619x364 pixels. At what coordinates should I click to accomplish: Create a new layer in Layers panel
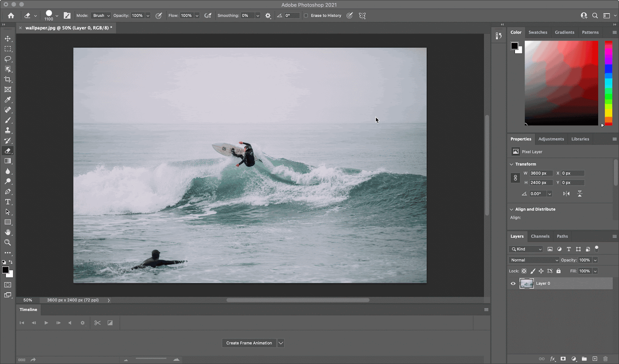pyautogui.click(x=595, y=359)
